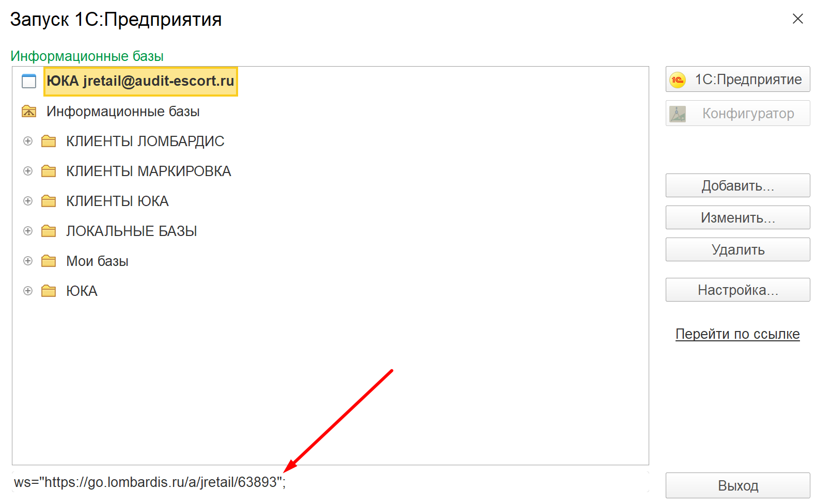This screenshot has height=504, width=816.
Task: Click the folder icon of ЛОКАЛЬНЫЕ БАЗЫ
Action: (x=49, y=231)
